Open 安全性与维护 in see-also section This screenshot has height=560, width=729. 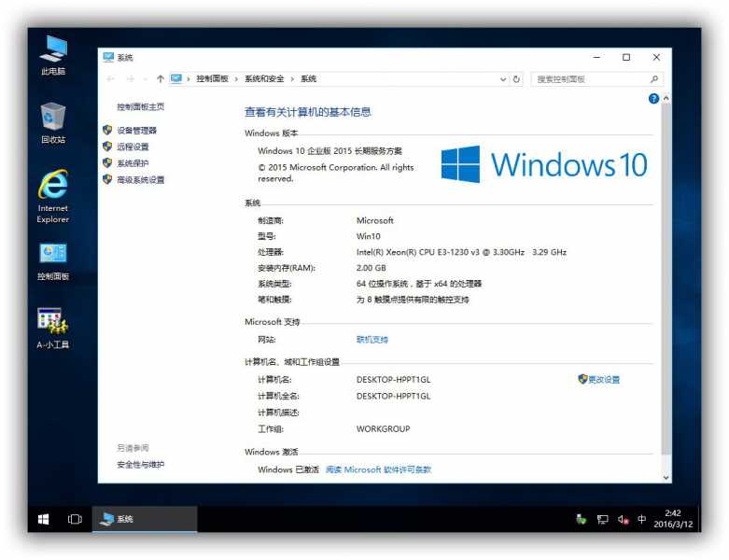pyautogui.click(x=140, y=464)
